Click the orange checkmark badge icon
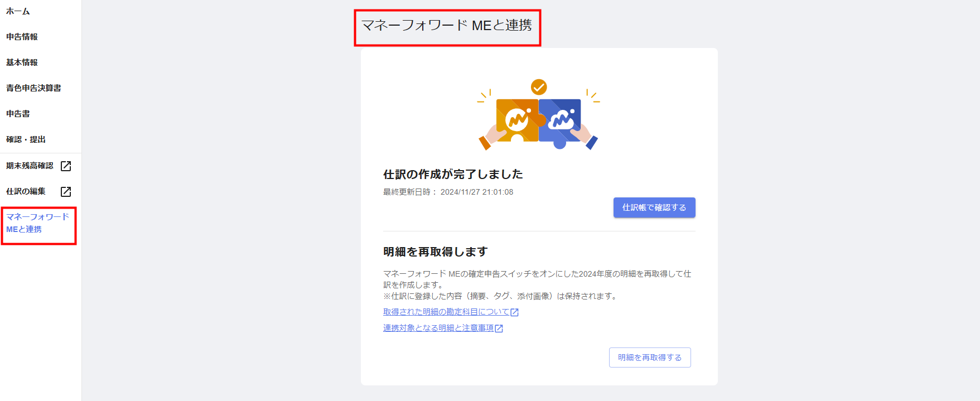Screen dimensions: 980x401 [x=539, y=87]
